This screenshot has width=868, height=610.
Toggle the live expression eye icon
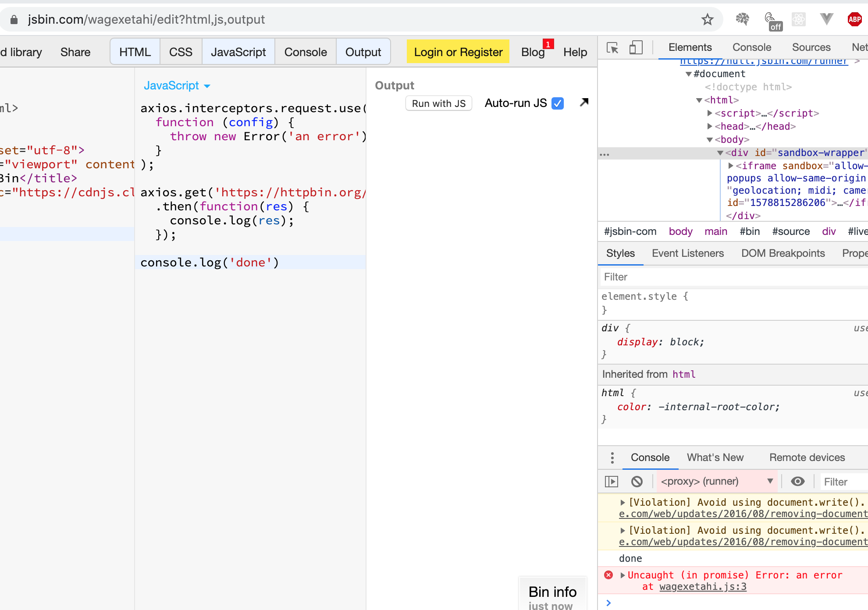(x=797, y=482)
